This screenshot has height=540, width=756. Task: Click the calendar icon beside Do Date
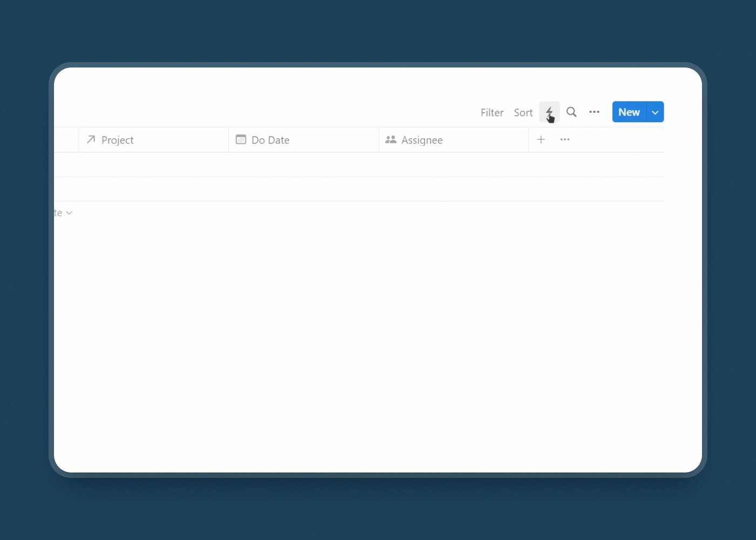point(241,140)
